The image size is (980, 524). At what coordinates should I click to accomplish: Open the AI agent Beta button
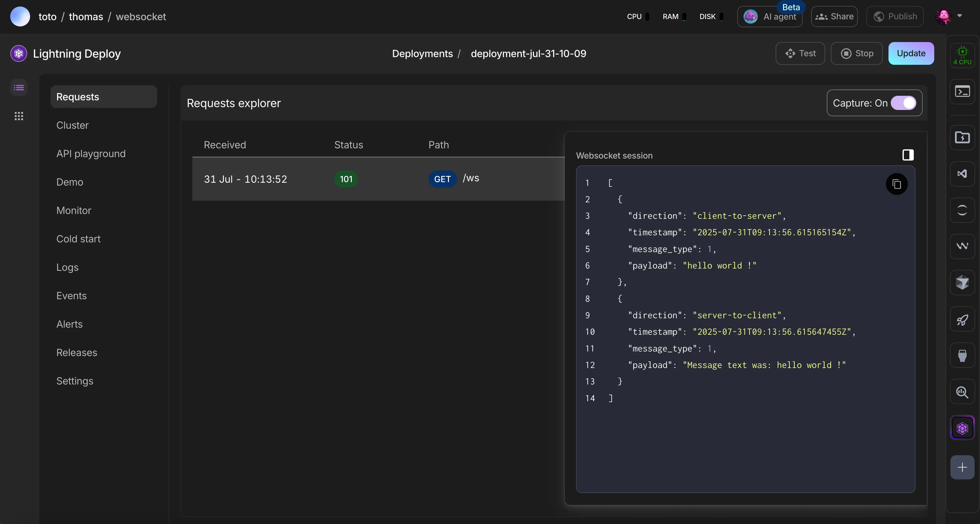point(770,16)
